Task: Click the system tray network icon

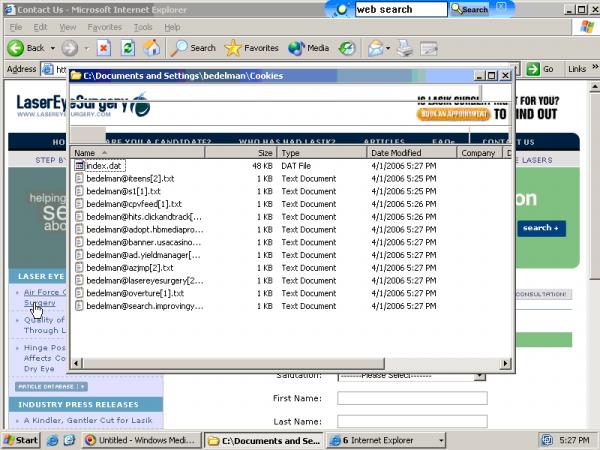Action: 548,440
